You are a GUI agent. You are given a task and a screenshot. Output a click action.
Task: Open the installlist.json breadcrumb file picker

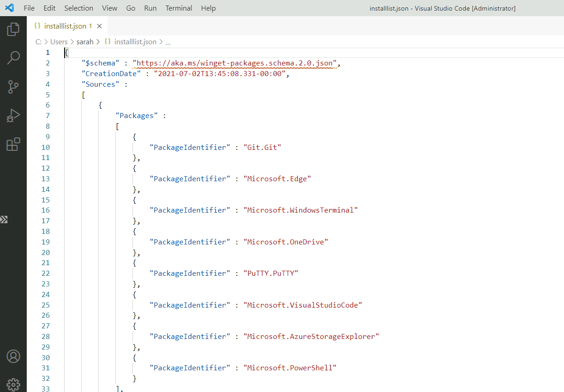coord(136,42)
